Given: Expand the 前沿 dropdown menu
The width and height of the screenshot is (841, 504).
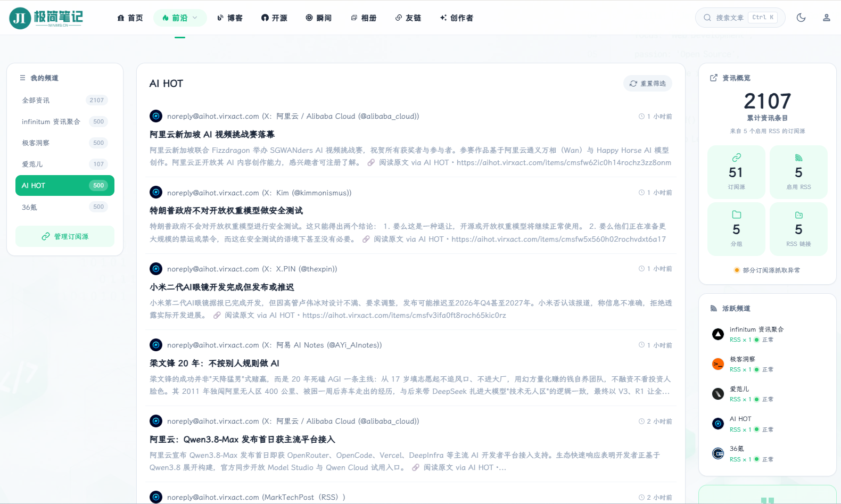Looking at the screenshot, I should tap(180, 18).
